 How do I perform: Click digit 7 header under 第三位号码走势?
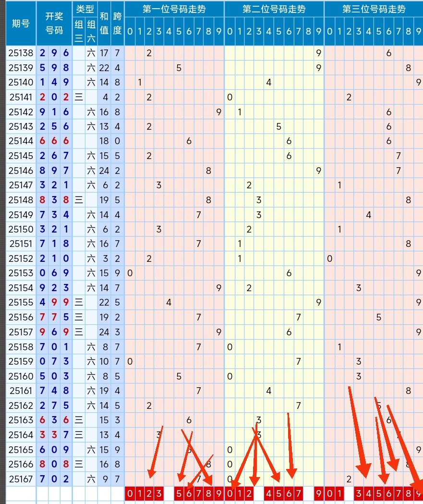coord(399,32)
